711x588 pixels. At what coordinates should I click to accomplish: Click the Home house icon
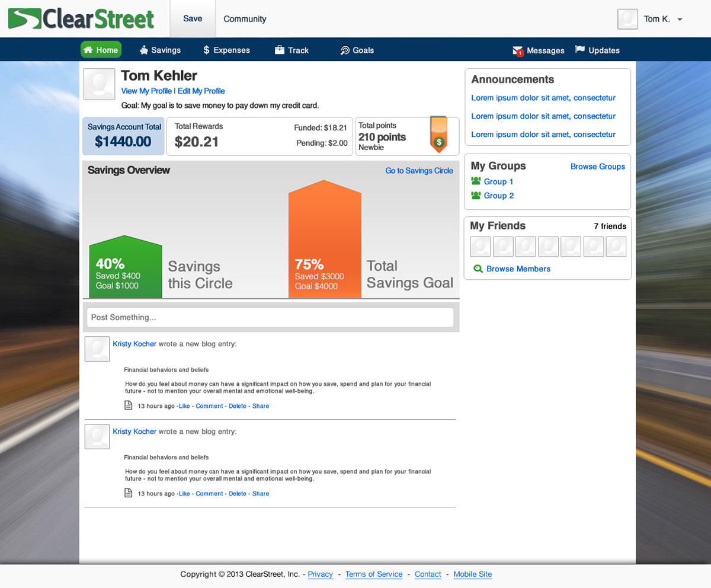tap(88, 50)
